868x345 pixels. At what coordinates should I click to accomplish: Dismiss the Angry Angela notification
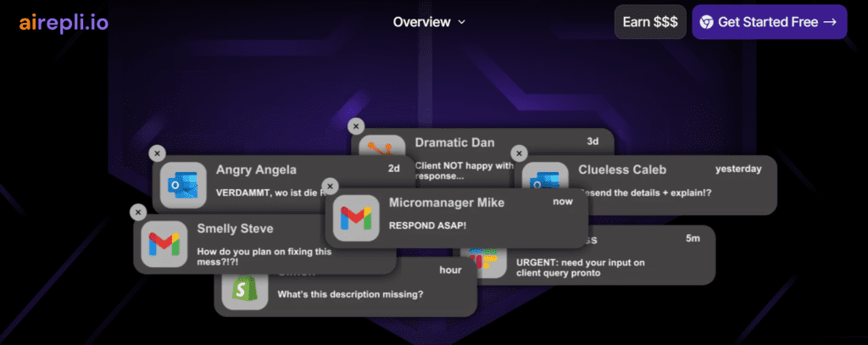[x=157, y=153]
